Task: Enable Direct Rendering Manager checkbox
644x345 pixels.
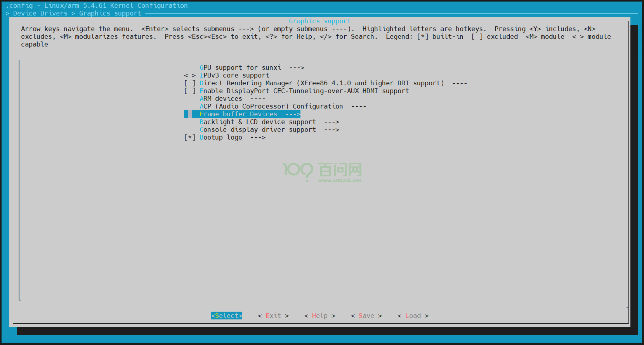Action: 189,83
